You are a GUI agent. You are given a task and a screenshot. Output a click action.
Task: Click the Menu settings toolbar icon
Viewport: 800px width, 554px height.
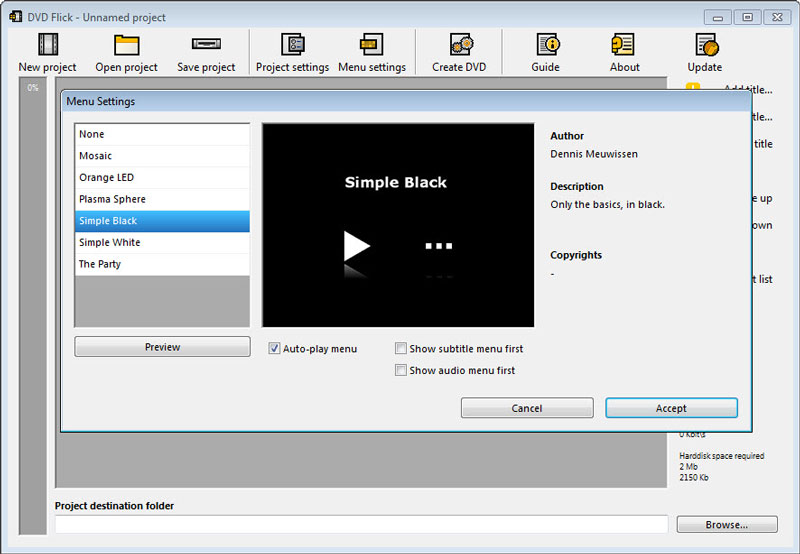point(372,45)
